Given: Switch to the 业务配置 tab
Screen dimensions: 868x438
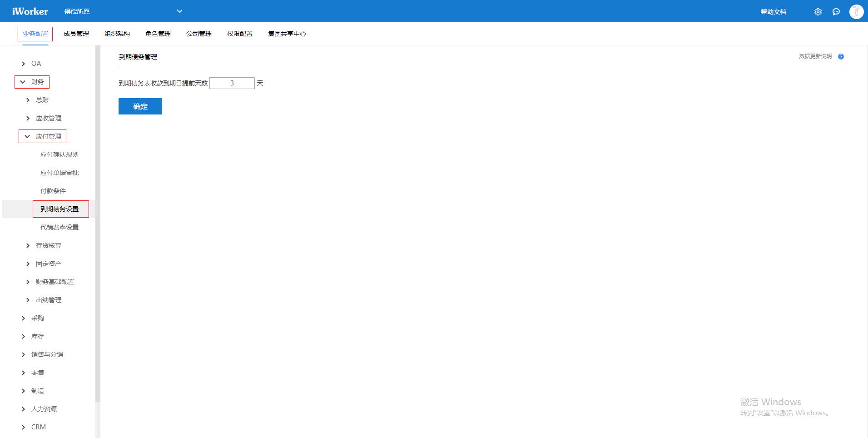Looking at the screenshot, I should pyautogui.click(x=35, y=34).
